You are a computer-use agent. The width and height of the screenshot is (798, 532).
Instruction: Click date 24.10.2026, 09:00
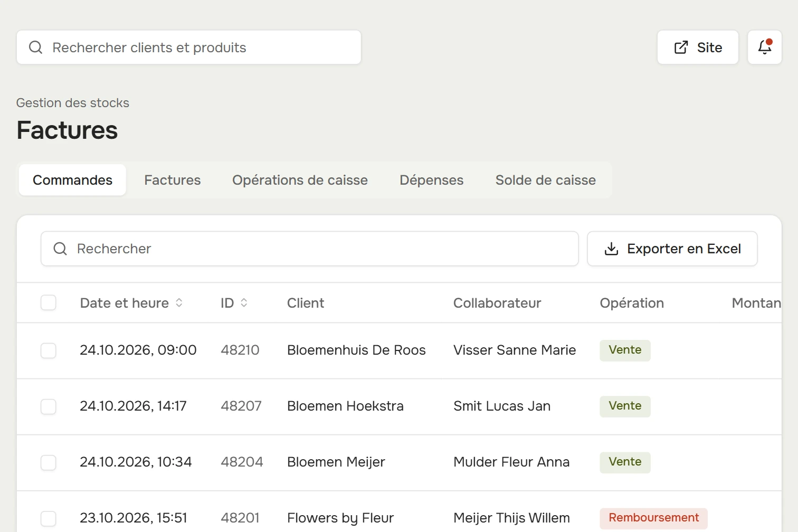(x=138, y=350)
